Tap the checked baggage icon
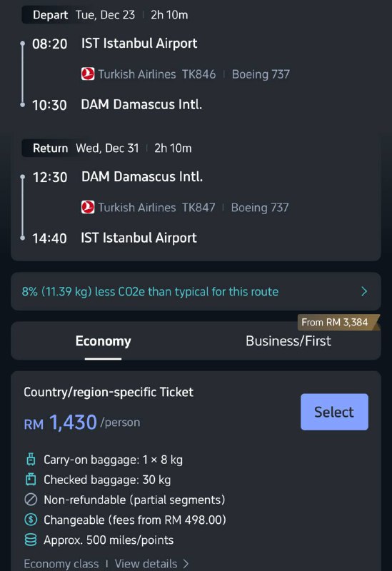 31,480
